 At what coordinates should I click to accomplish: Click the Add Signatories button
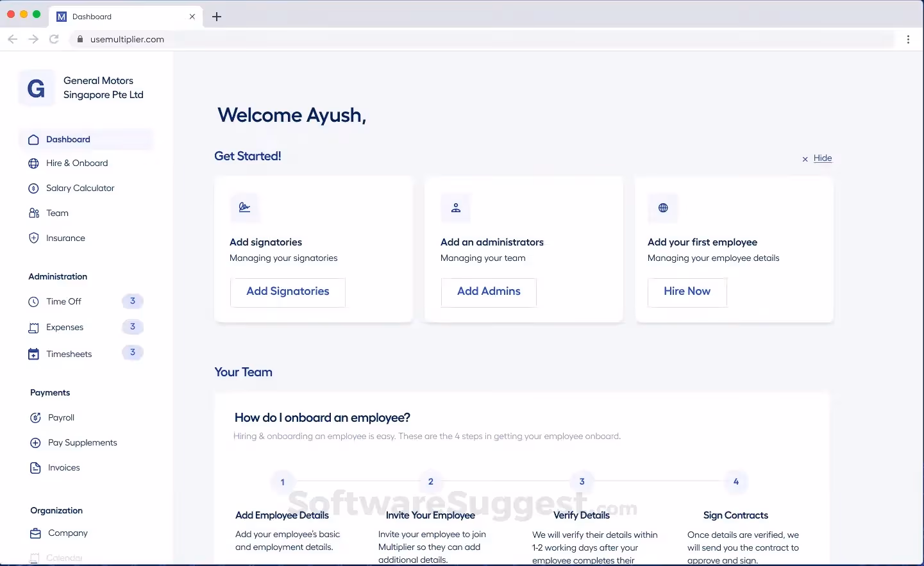point(288,292)
